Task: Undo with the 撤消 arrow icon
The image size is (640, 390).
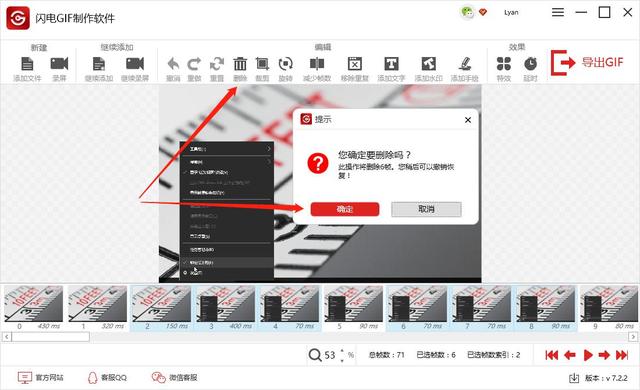Action: (x=173, y=64)
